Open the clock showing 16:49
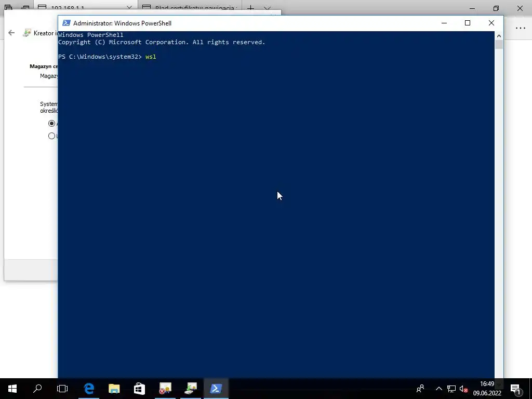Image resolution: width=532 pixels, height=399 pixels. click(x=487, y=389)
